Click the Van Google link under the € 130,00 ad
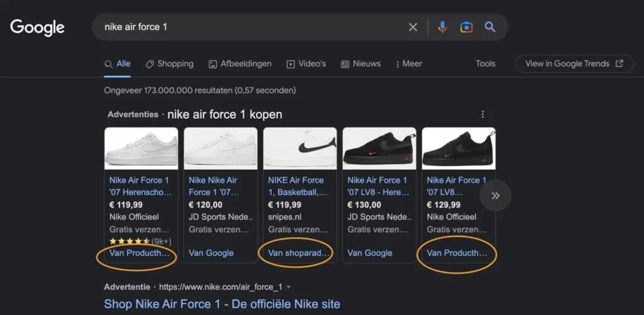Viewport: 644px width, 315px height. (370, 253)
